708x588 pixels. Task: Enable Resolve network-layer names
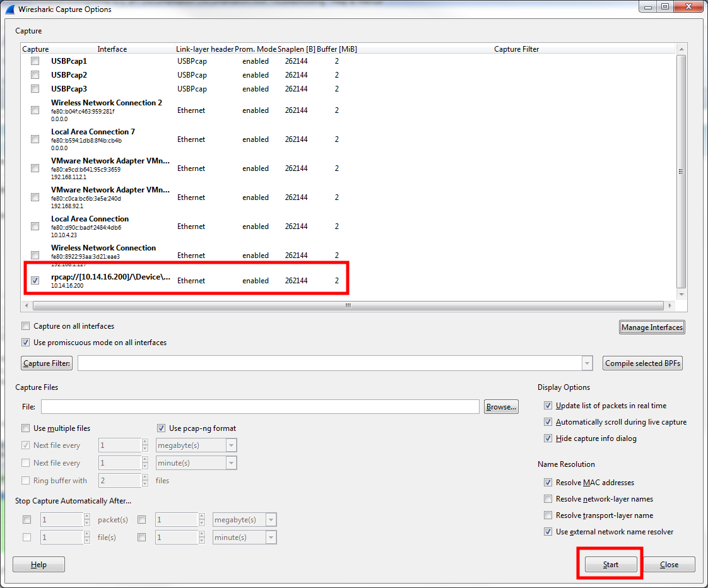pos(548,499)
